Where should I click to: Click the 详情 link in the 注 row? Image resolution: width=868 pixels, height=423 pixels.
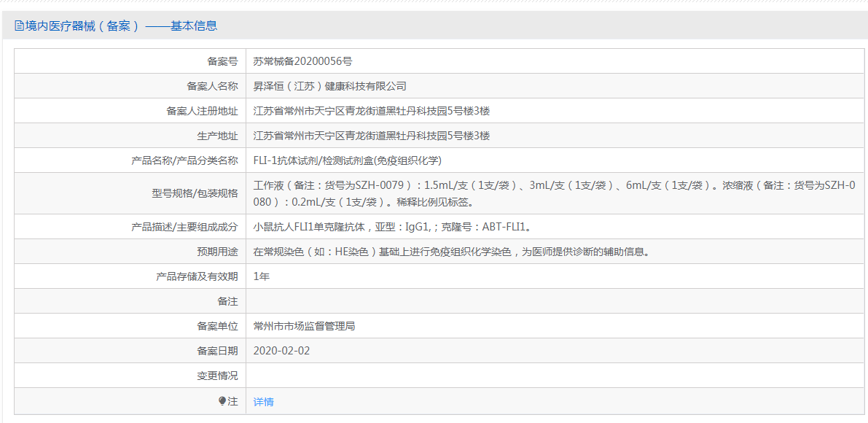click(x=264, y=402)
